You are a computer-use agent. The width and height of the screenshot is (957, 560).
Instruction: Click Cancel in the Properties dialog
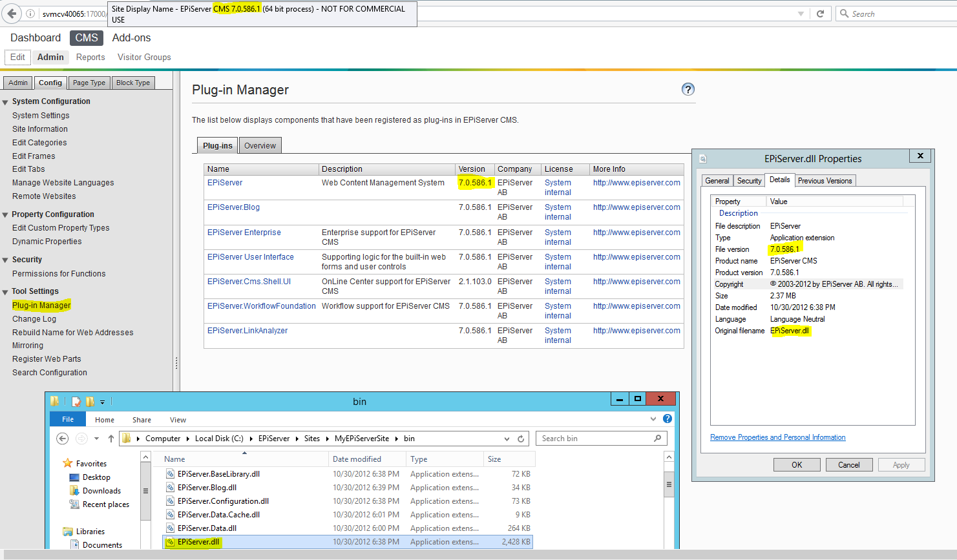(x=848, y=465)
